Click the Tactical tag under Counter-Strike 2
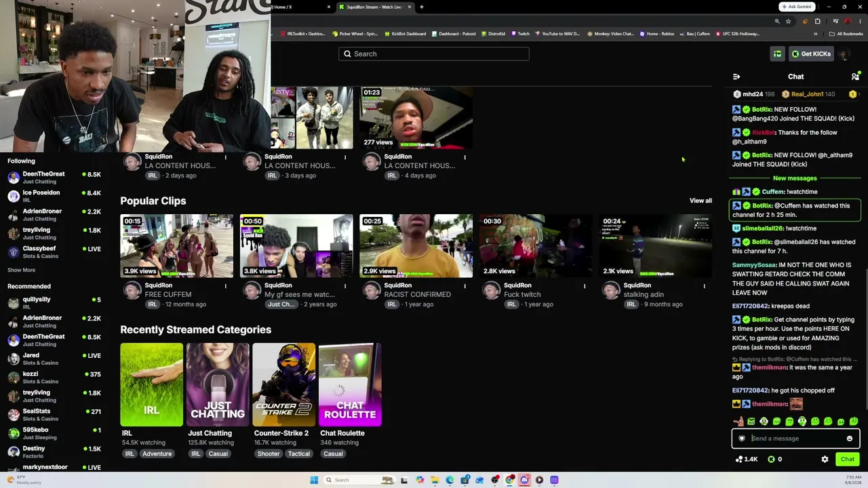This screenshot has height=488, width=868. (298, 454)
